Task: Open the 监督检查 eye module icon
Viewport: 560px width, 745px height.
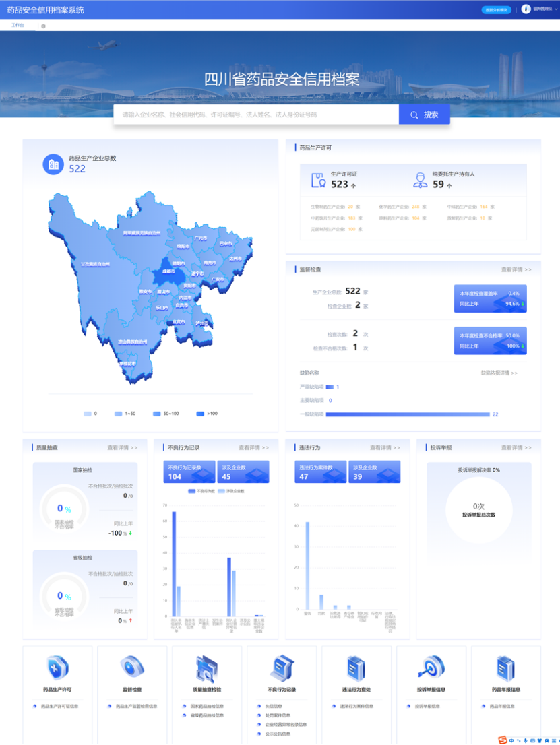Action: click(x=132, y=666)
